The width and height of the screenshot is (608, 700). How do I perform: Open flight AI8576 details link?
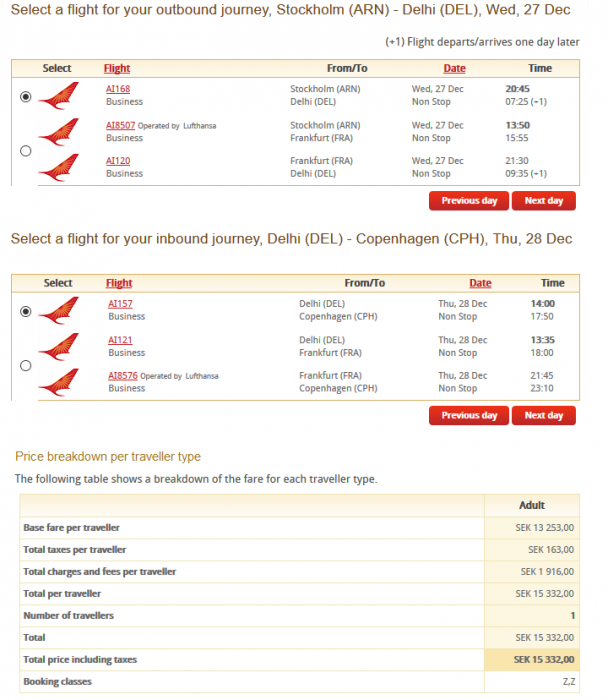(123, 376)
